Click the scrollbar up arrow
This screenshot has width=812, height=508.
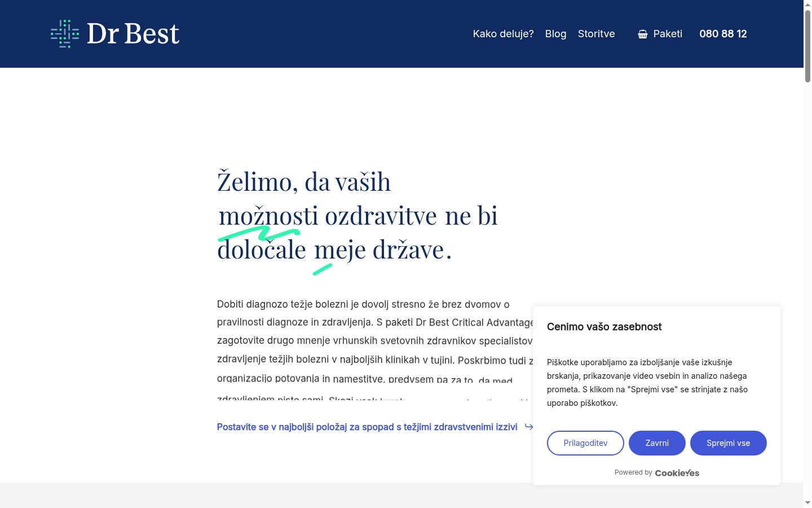click(x=807, y=5)
